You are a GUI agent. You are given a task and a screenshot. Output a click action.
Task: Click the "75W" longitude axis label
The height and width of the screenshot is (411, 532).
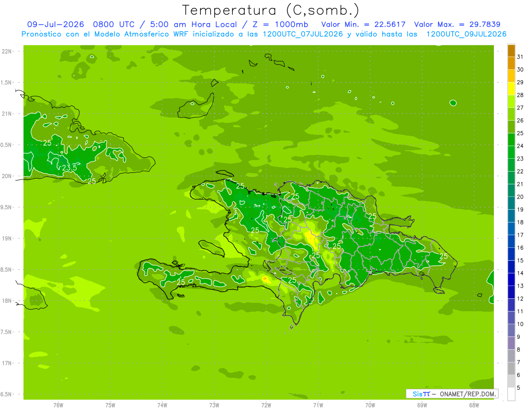pos(110,405)
